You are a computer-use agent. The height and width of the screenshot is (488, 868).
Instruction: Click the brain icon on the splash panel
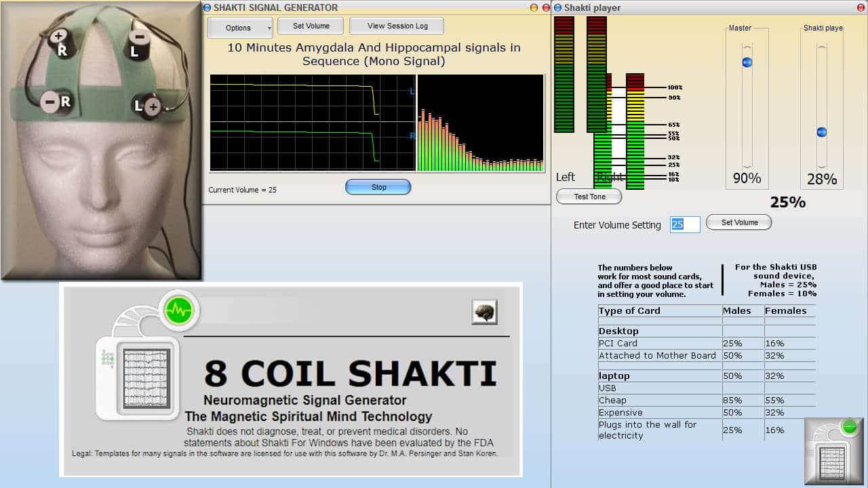click(x=485, y=312)
